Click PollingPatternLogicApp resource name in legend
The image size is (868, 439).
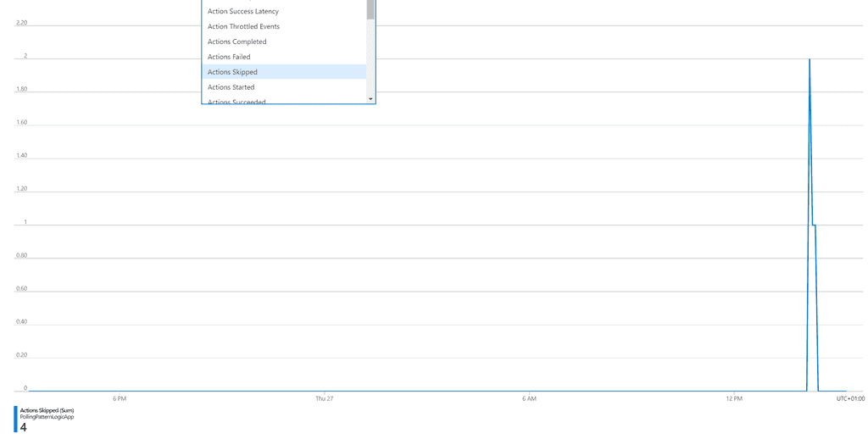tap(47, 417)
